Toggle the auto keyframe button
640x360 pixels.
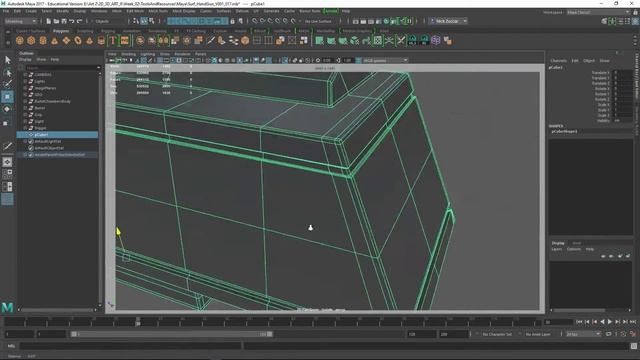click(623, 334)
